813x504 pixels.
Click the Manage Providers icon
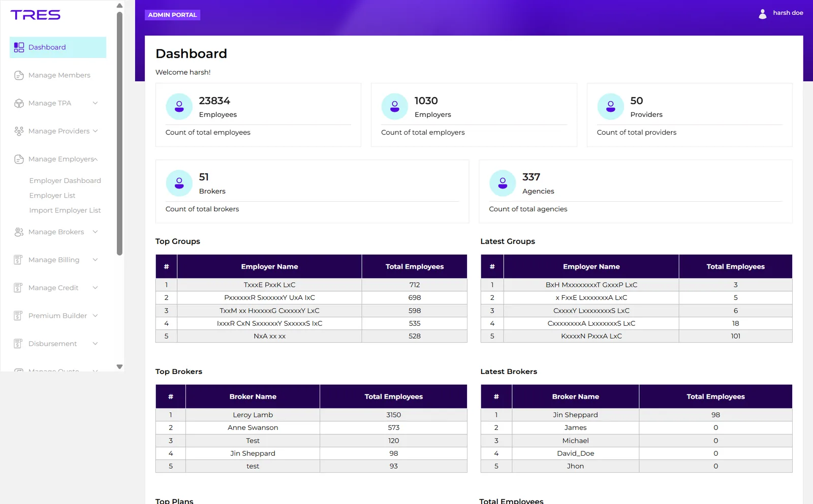pos(19,131)
